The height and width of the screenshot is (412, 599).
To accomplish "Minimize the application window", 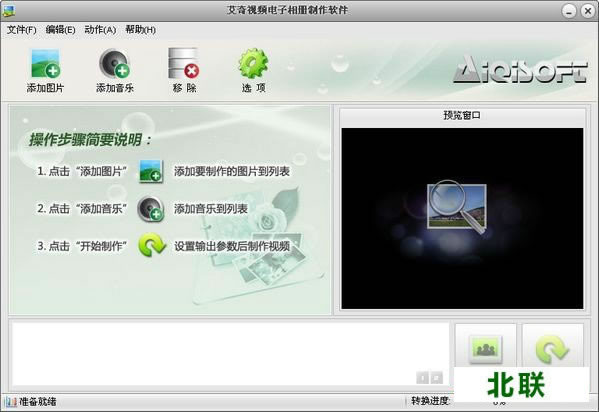I will (569, 11).
